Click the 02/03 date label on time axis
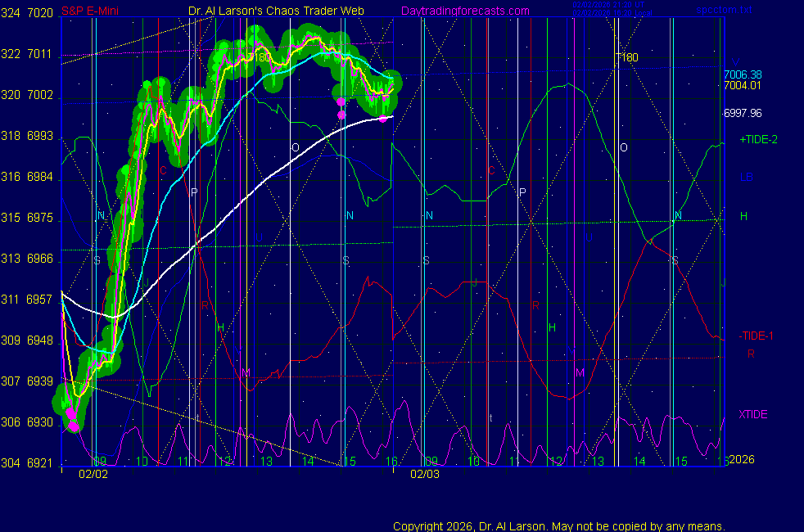804x532 pixels. click(425, 474)
